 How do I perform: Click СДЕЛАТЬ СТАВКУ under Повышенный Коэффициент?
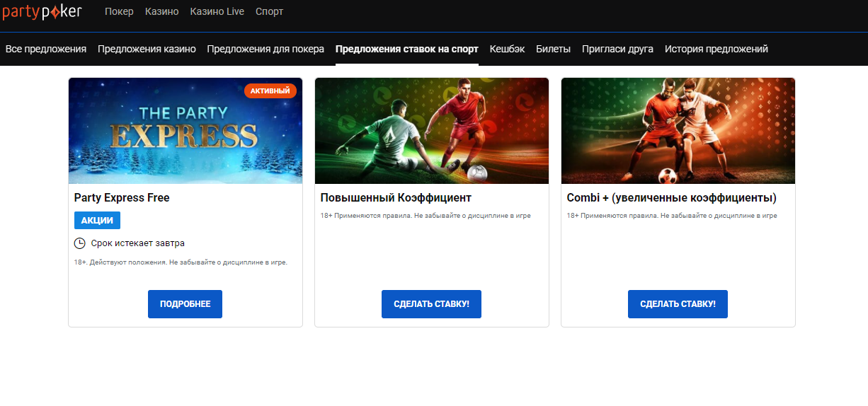[431, 304]
